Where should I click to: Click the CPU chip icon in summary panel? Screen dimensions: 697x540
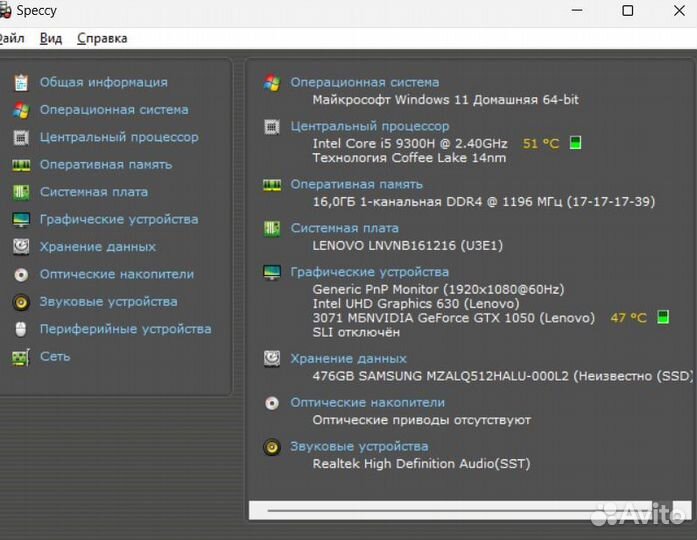[272, 128]
